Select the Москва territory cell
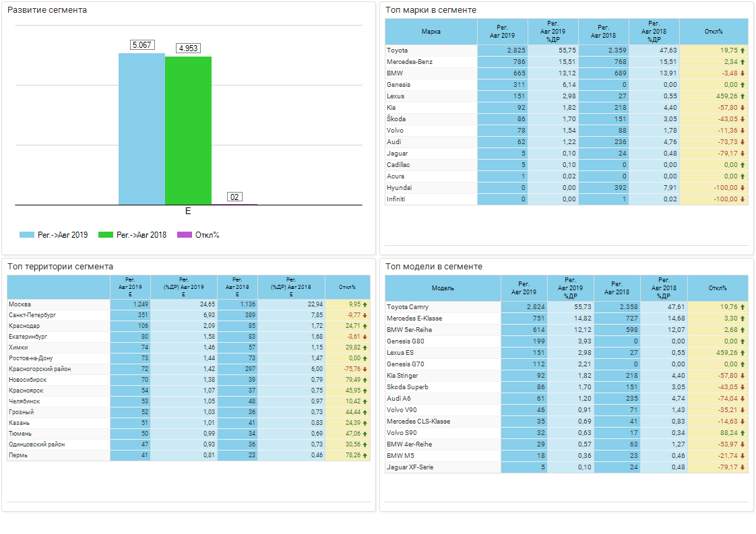 59,304
